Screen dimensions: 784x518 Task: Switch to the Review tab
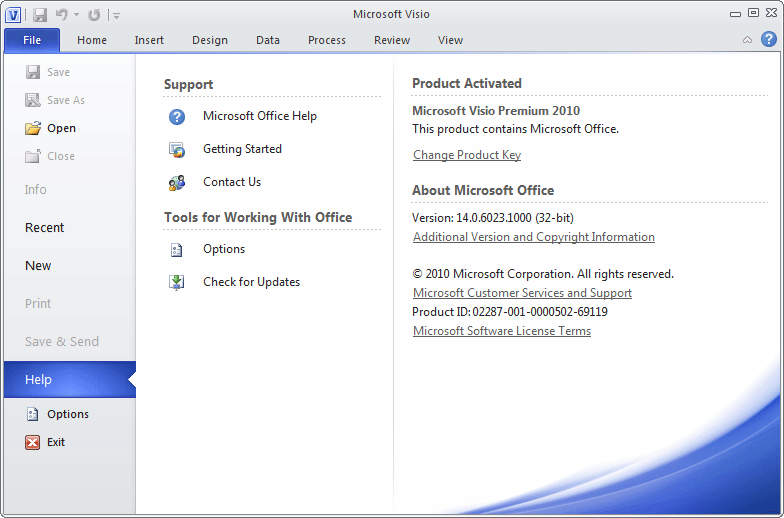pyautogui.click(x=392, y=40)
